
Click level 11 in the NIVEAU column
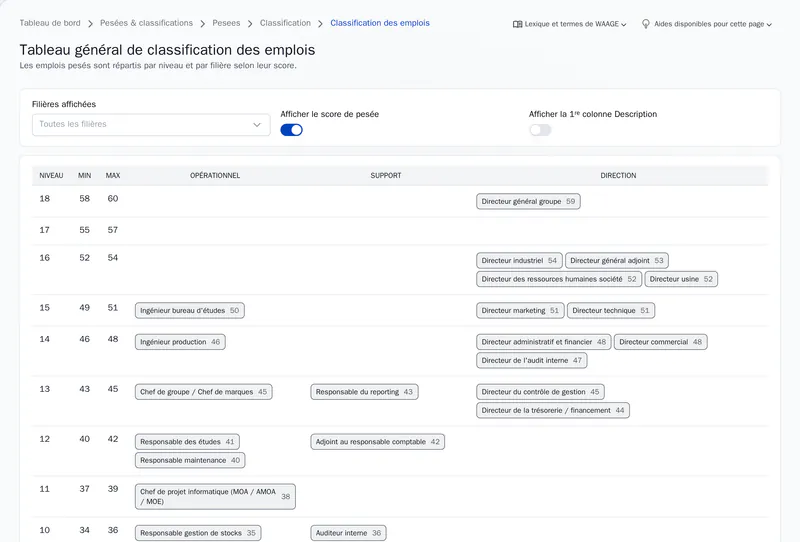pyautogui.click(x=45, y=489)
